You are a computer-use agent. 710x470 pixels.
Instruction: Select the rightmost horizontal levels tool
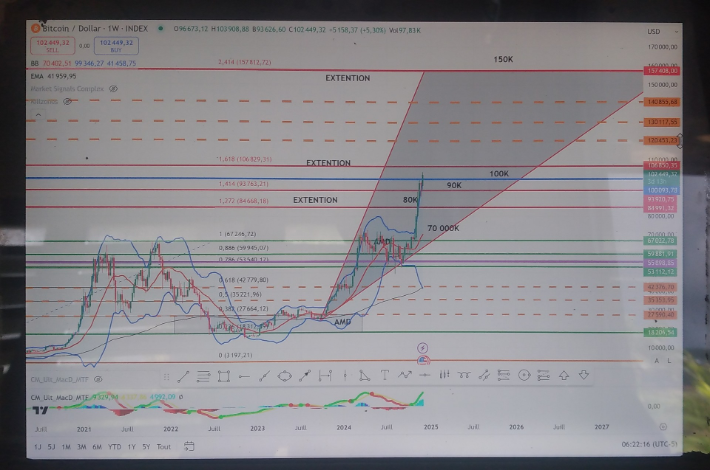point(543,375)
